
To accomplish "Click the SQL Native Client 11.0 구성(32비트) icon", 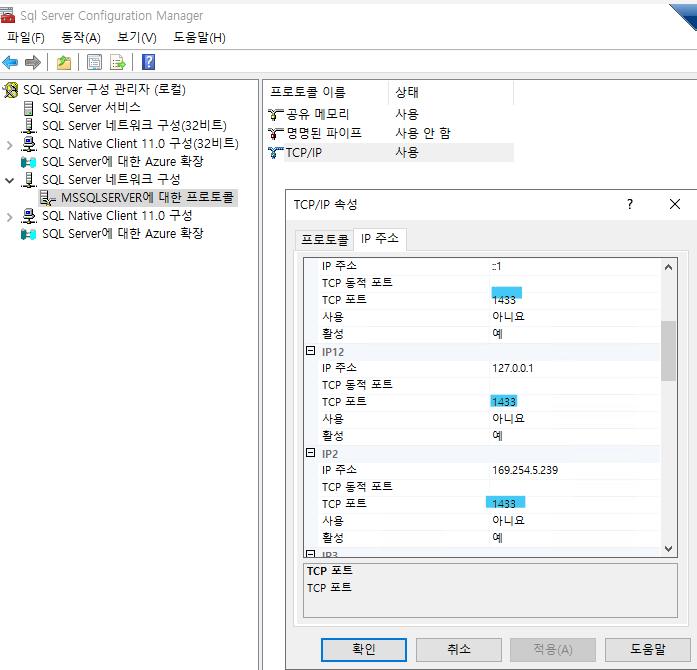I will pos(29,144).
